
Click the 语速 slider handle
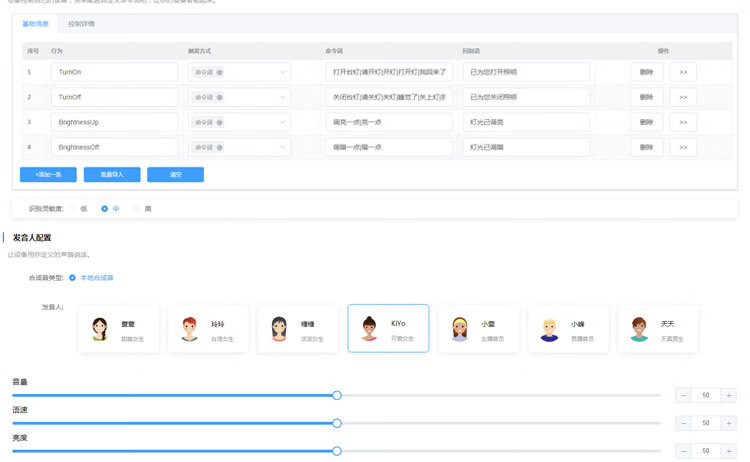click(337, 423)
